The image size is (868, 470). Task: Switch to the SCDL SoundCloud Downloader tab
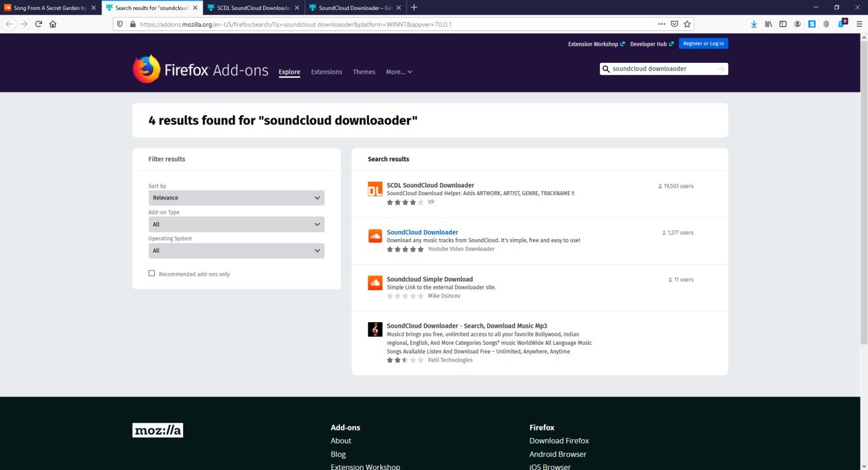pos(253,8)
